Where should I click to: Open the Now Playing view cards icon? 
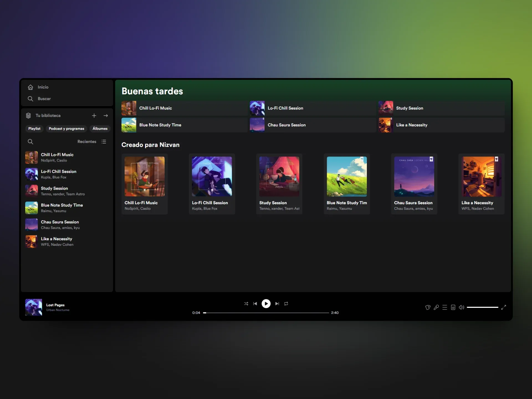tap(428, 307)
